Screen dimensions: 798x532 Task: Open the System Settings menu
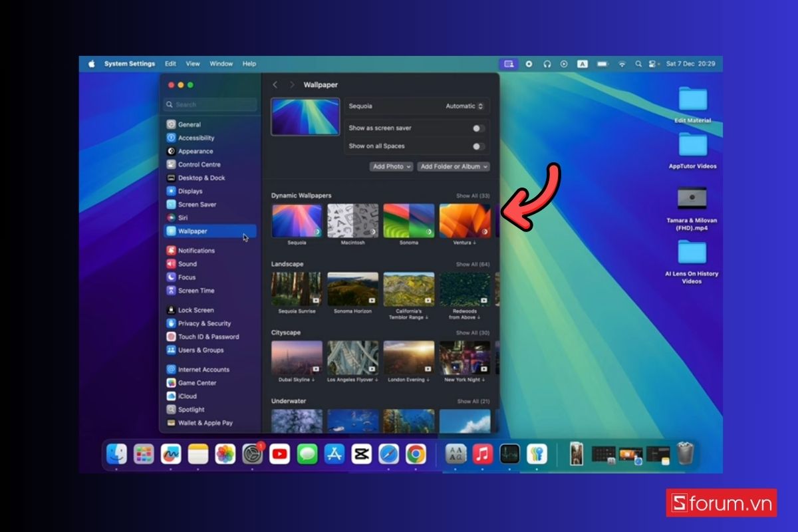[130, 64]
